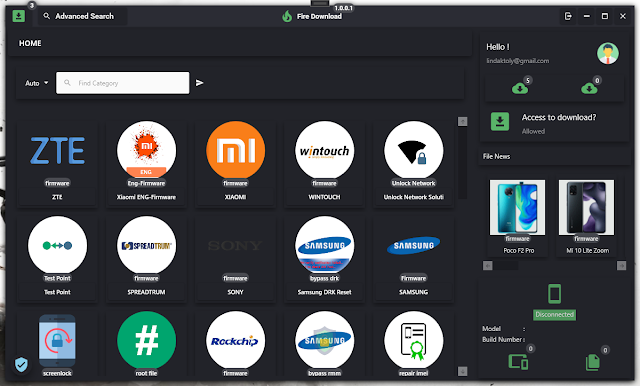Click the logout icon in title bar
Image resolution: width=640 pixels, height=386 pixels.
pyautogui.click(x=568, y=16)
